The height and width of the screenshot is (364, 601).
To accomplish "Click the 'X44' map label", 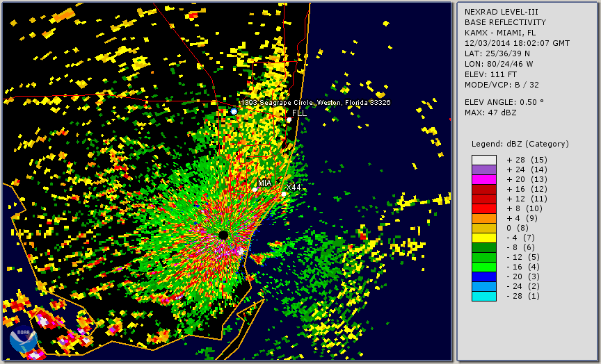I will click(x=294, y=187).
